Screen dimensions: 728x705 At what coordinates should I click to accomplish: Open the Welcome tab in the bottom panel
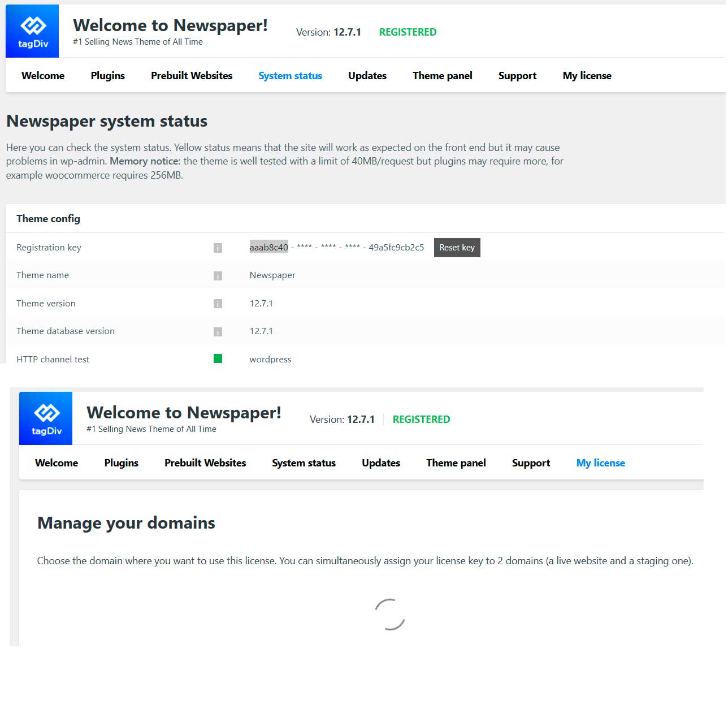coord(57,463)
